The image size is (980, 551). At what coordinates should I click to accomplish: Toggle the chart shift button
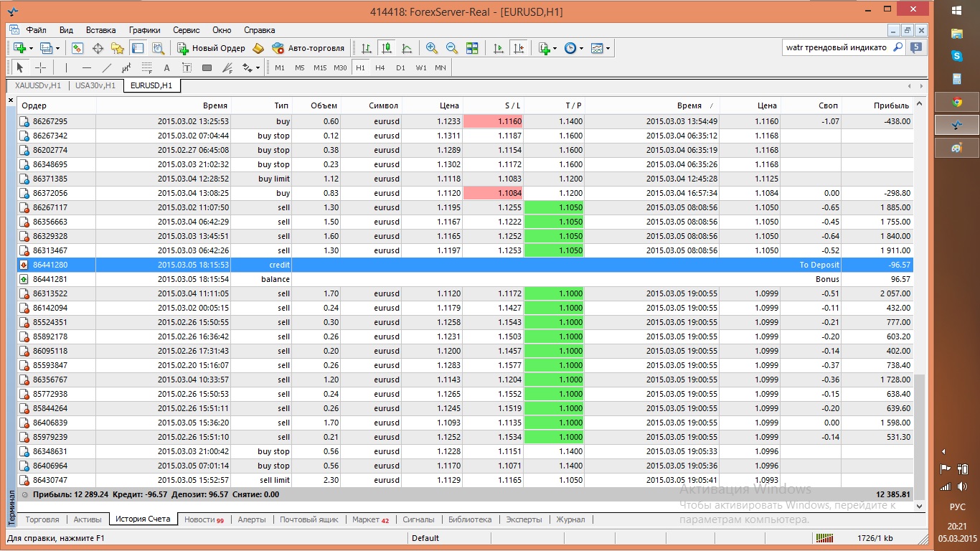point(519,48)
